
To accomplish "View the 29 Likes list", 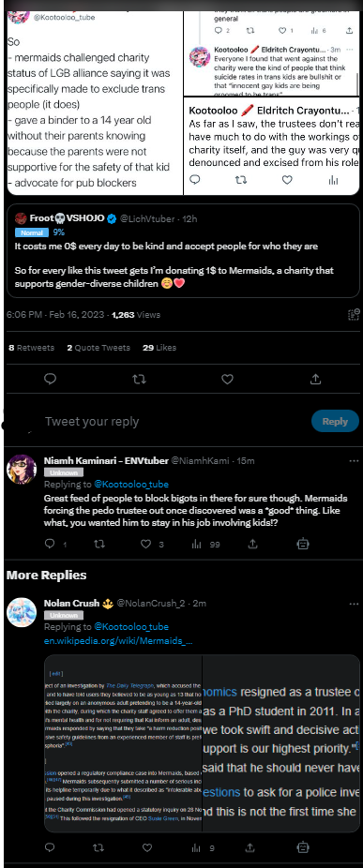I will [159, 348].
